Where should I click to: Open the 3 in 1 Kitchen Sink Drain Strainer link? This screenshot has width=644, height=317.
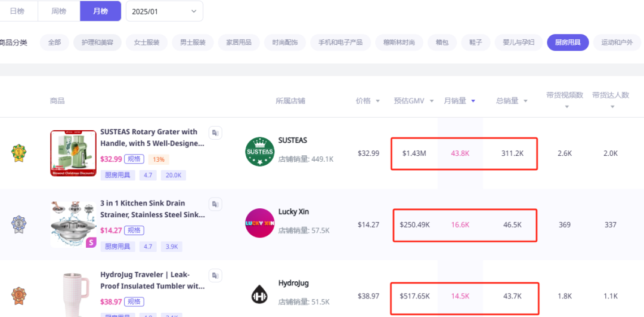click(152, 209)
